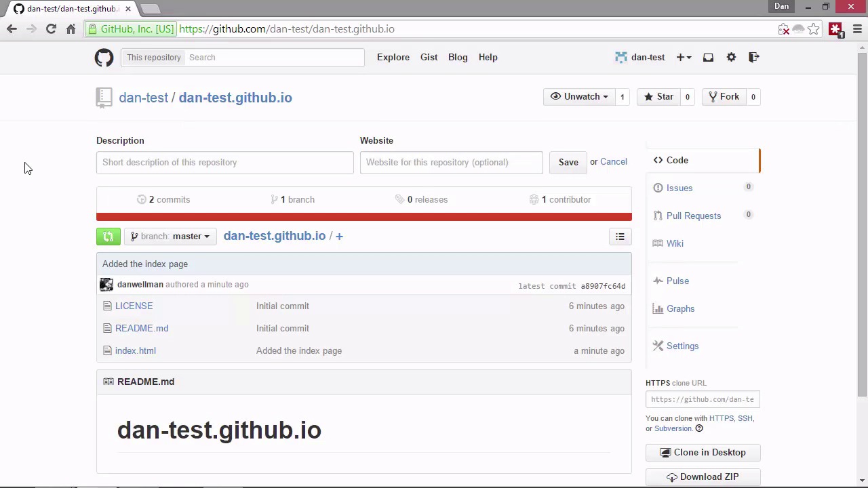View the 1 contributor link
868x488 pixels.
pos(560,200)
